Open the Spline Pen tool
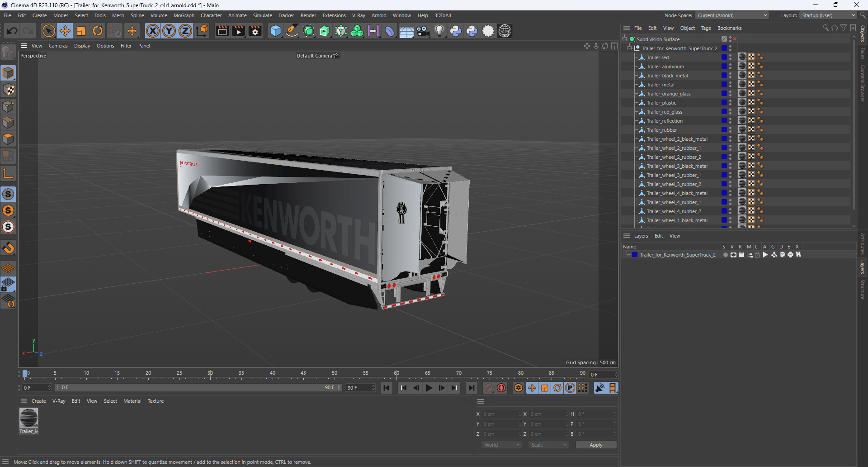The width and height of the screenshot is (868, 467). [x=292, y=31]
